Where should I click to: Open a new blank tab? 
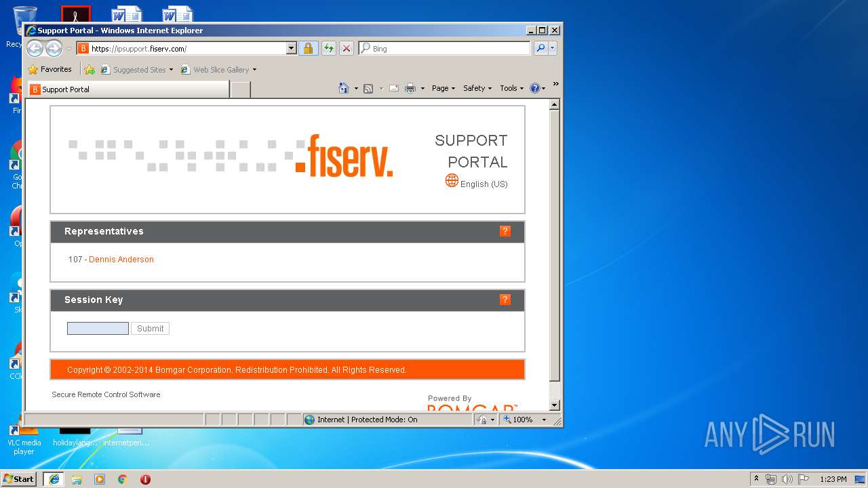240,89
